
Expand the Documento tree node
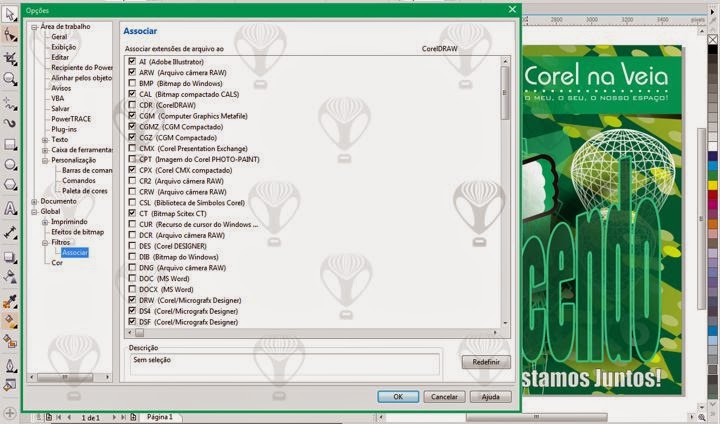34,201
